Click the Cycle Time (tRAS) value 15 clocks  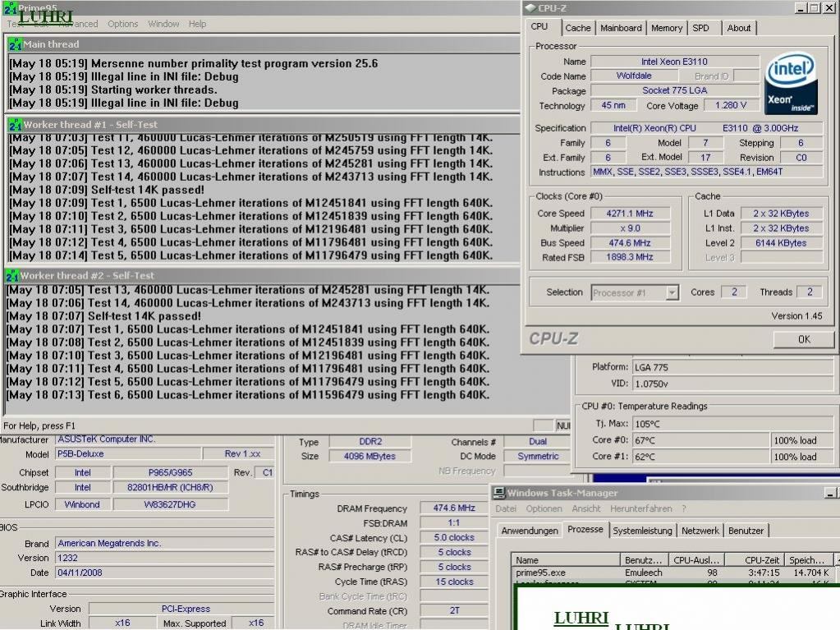pyautogui.click(x=454, y=582)
